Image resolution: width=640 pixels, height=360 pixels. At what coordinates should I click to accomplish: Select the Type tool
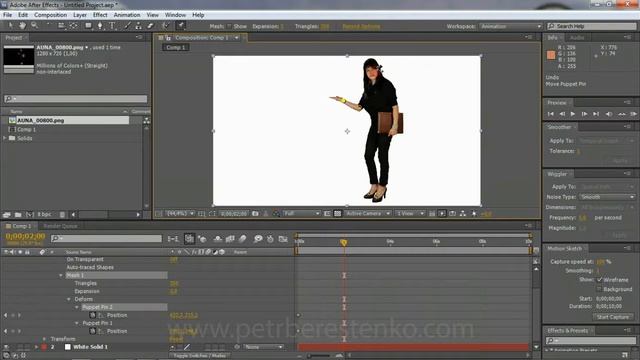coord(112,26)
